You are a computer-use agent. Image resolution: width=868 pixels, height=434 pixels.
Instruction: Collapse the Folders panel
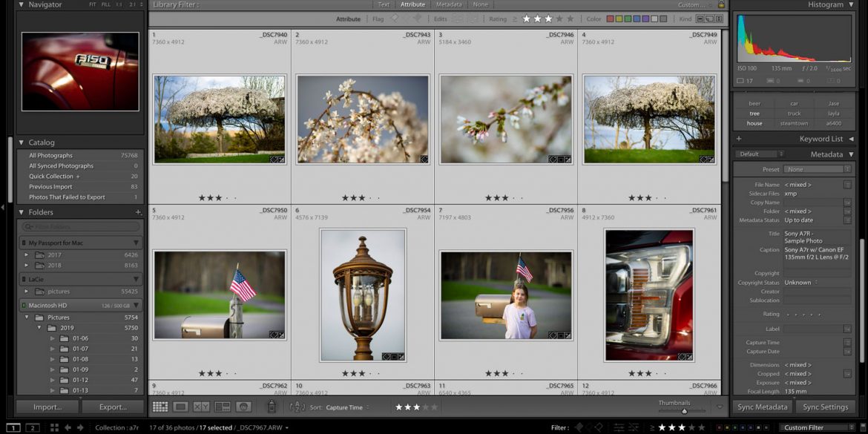pos(22,212)
